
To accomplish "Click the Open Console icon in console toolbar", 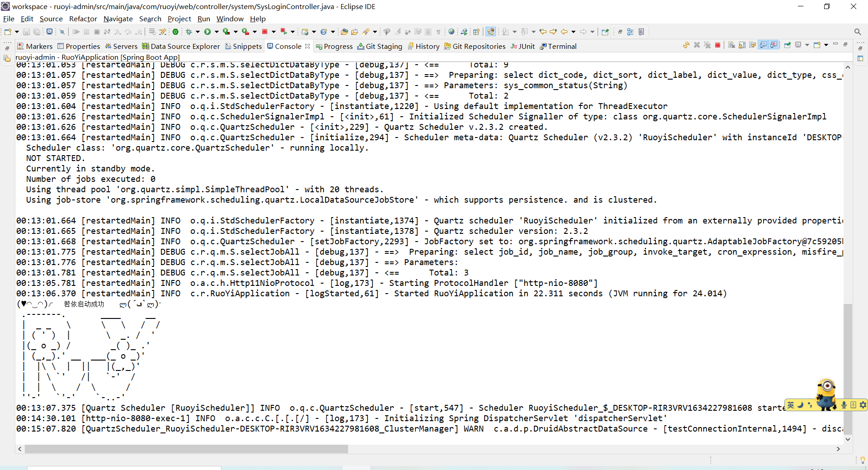I will coord(817,45).
